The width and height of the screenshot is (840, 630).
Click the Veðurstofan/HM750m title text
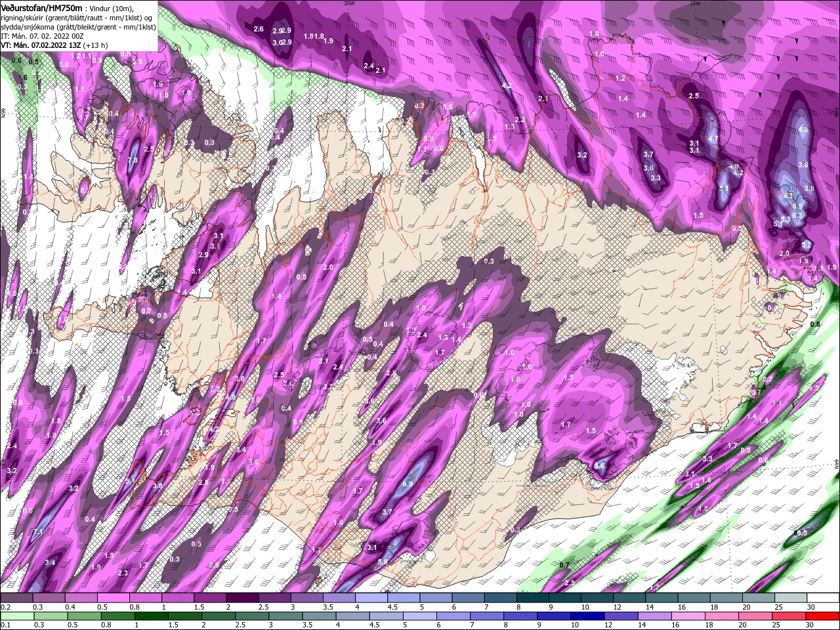coord(41,7)
